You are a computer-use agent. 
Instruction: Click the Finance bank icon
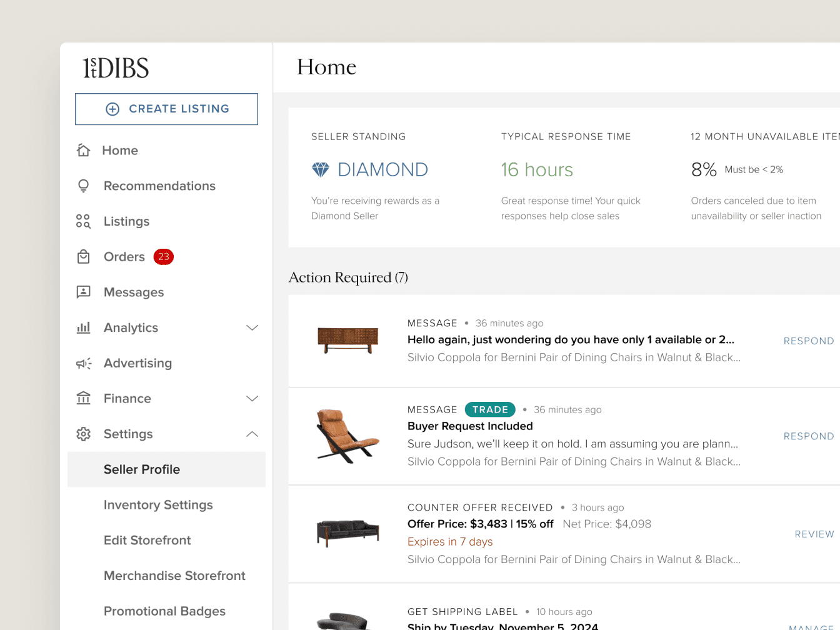tap(84, 398)
